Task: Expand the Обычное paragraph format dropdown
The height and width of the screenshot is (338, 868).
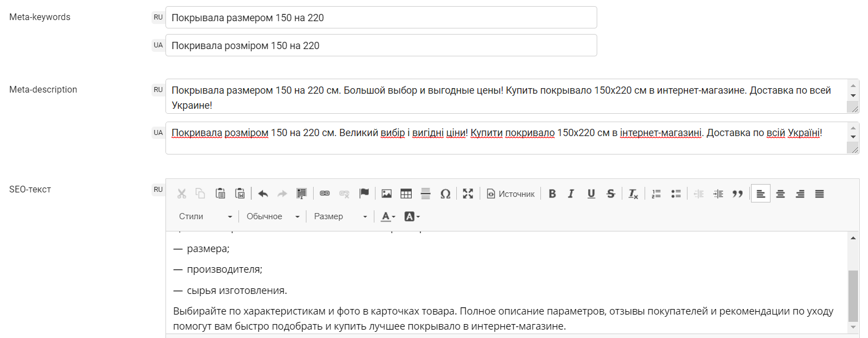Action: (272, 216)
